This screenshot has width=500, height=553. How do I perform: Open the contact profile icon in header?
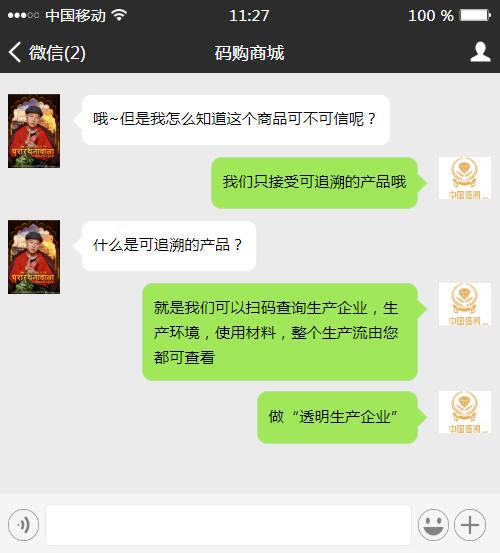(480, 52)
